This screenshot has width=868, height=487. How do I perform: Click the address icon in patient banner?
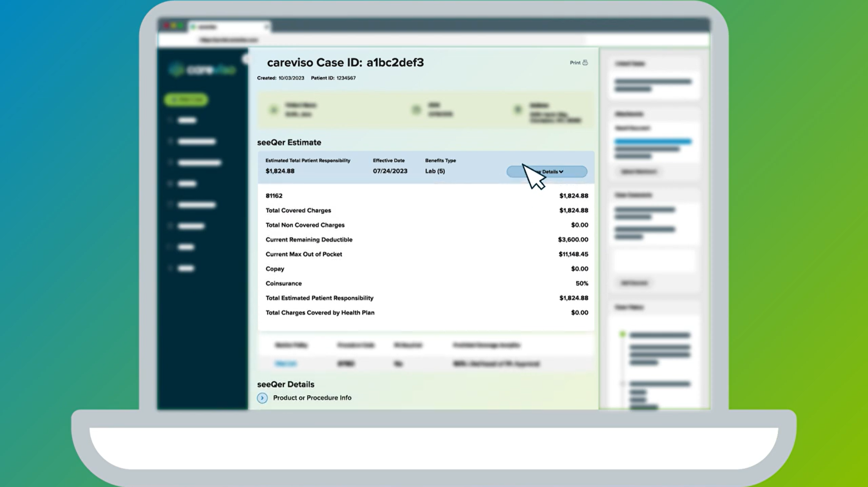518,110
